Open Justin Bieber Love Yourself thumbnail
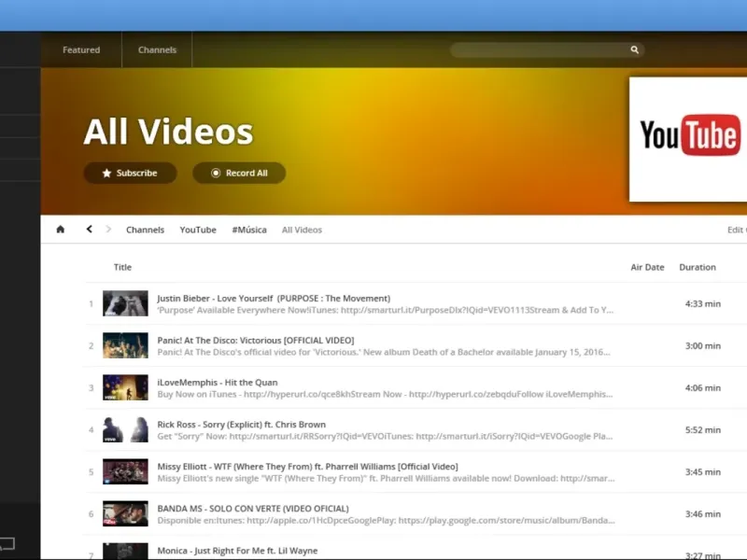The width and height of the screenshot is (747, 560). [x=125, y=303]
